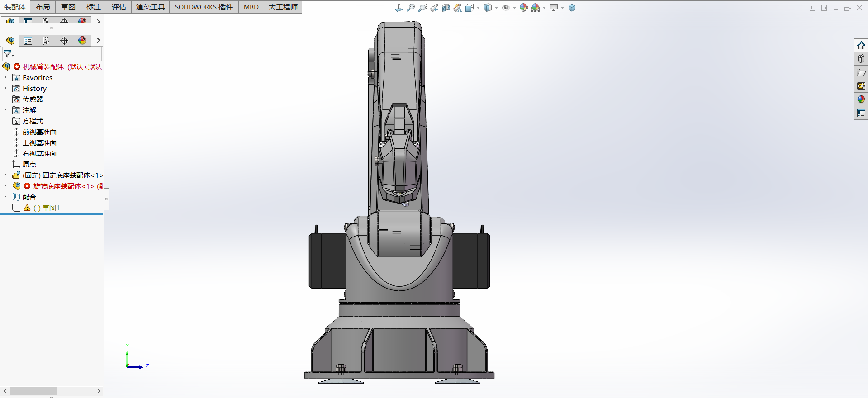Viewport: 868px width, 398px height.
Task: Open the SOLIDWORKS 插件 tab
Action: (204, 7)
